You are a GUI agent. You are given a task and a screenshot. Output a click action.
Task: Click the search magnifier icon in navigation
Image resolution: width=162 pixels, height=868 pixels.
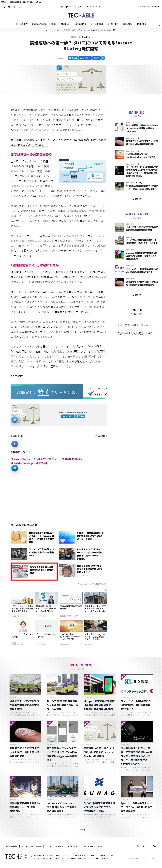158,24
